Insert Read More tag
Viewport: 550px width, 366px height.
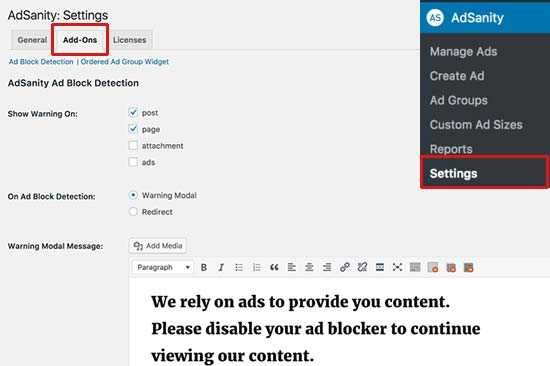380,267
